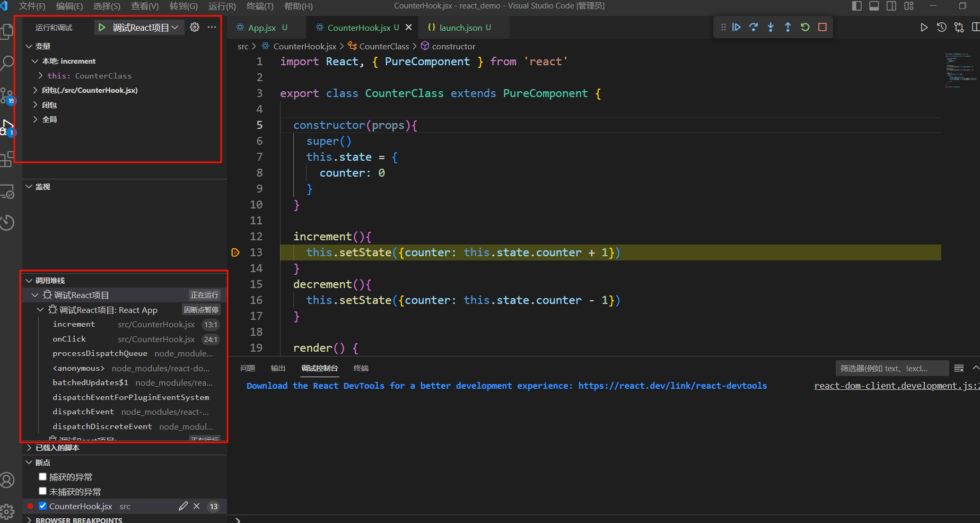
Task: Click the Step Into debug button
Action: (x=771, y=27)
